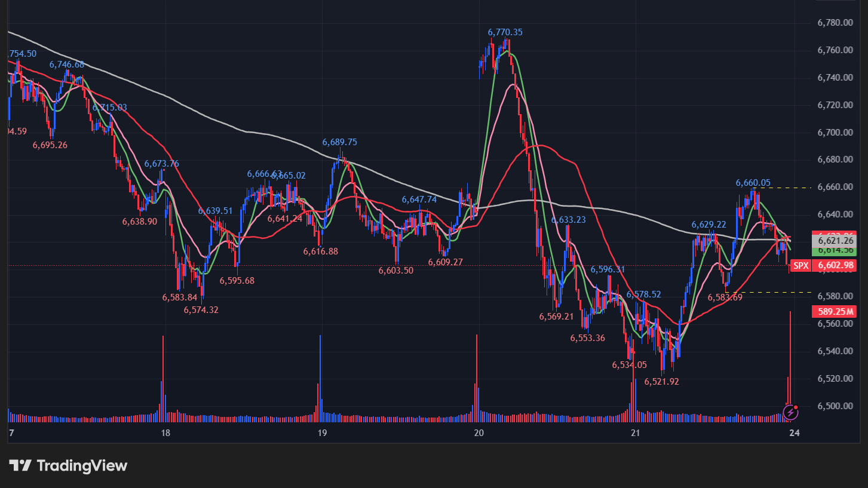Select date 19 on time axis
The width and height of the screenshot is (868, 488).
(321, 433)
